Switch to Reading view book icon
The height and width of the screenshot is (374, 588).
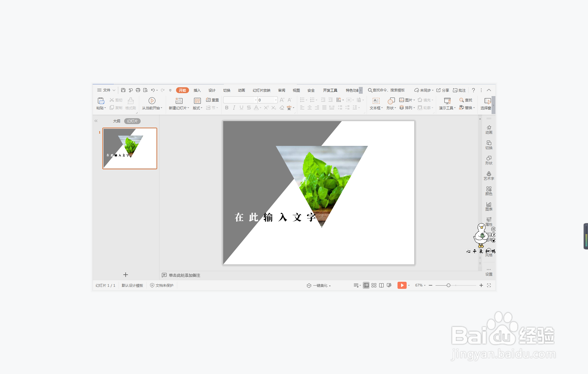click(381, 285)
